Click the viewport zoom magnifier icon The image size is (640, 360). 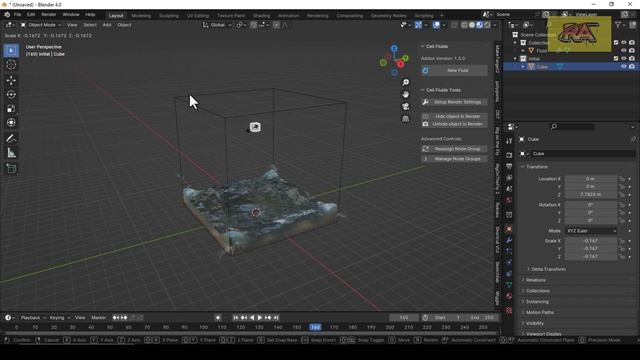click(405, 82)
